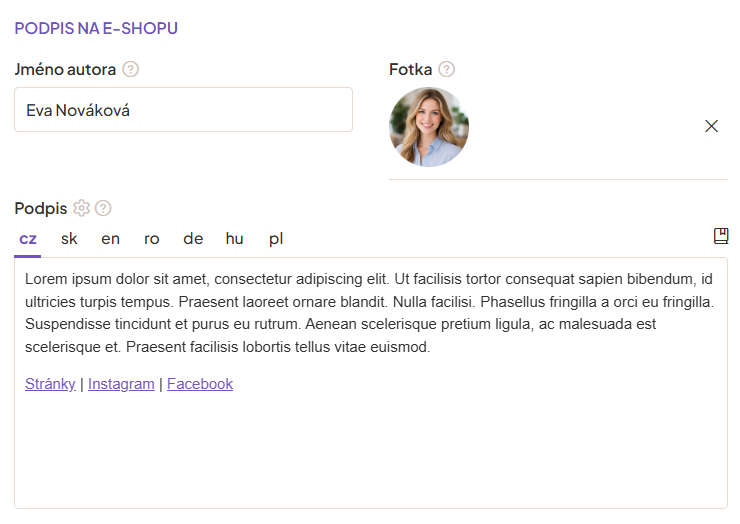Click the Facebook link in signature
740x524 pixels.
tap(200, 384)
